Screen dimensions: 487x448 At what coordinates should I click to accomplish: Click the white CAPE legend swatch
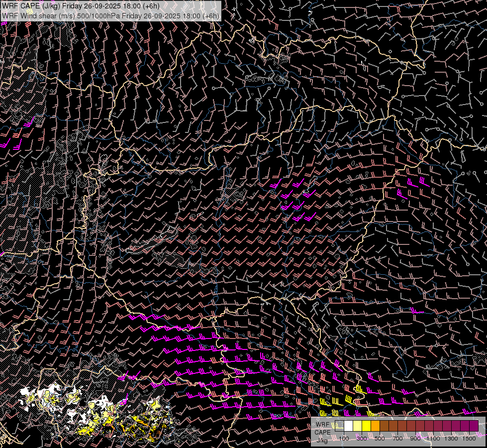tap(349, 426)
